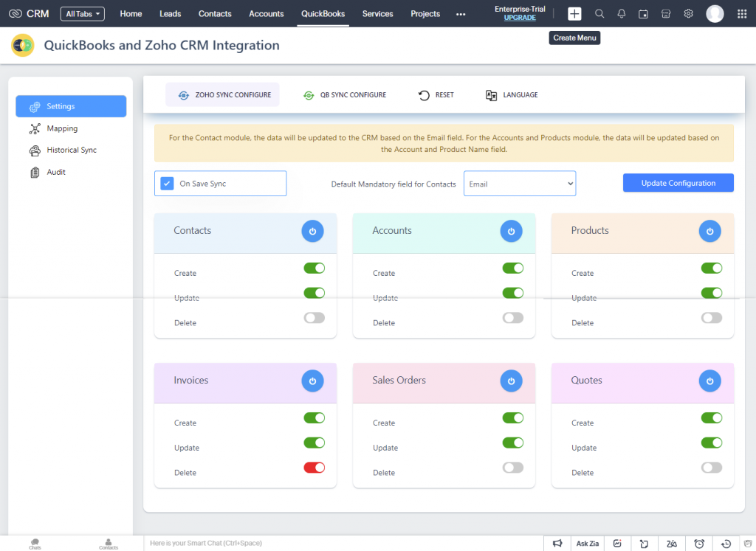
Task: Click the Smart Chat input field
Action: (343, 544)
